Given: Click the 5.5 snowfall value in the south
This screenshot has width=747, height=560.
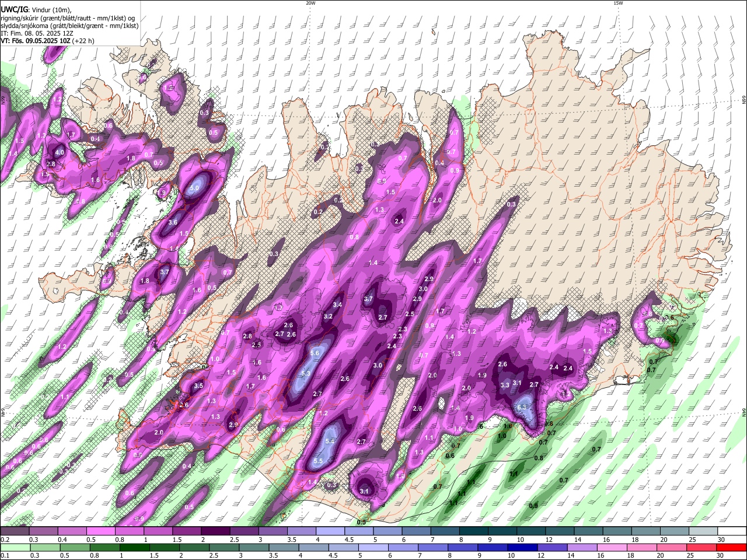Looking at the screenshot, I should tap(318, 461).
